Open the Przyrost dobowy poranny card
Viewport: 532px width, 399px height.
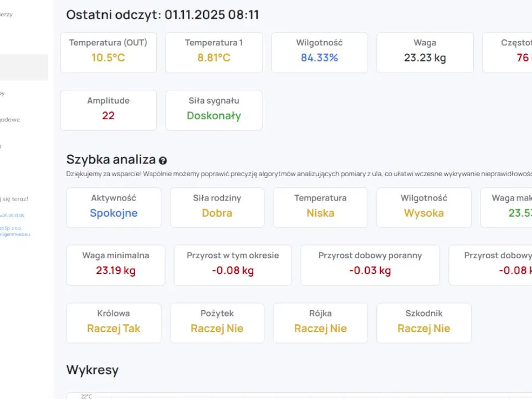coord(370,265)
